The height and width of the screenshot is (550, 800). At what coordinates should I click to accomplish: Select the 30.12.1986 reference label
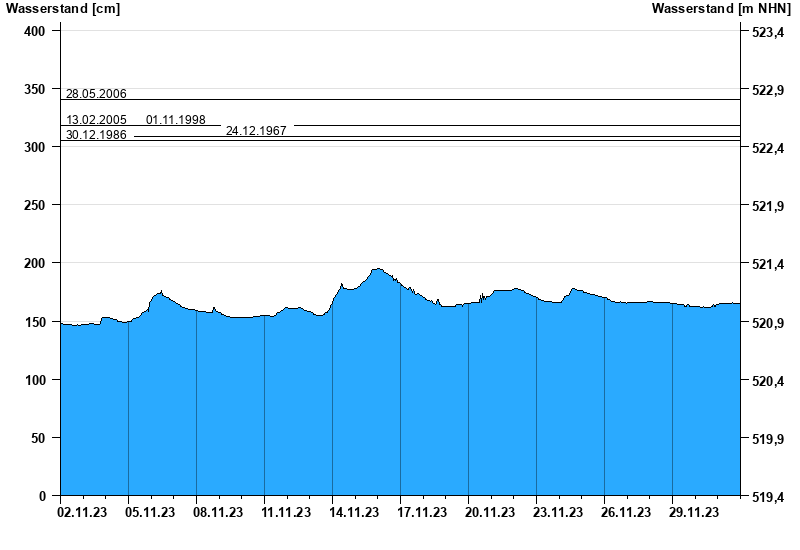point(96,135)
